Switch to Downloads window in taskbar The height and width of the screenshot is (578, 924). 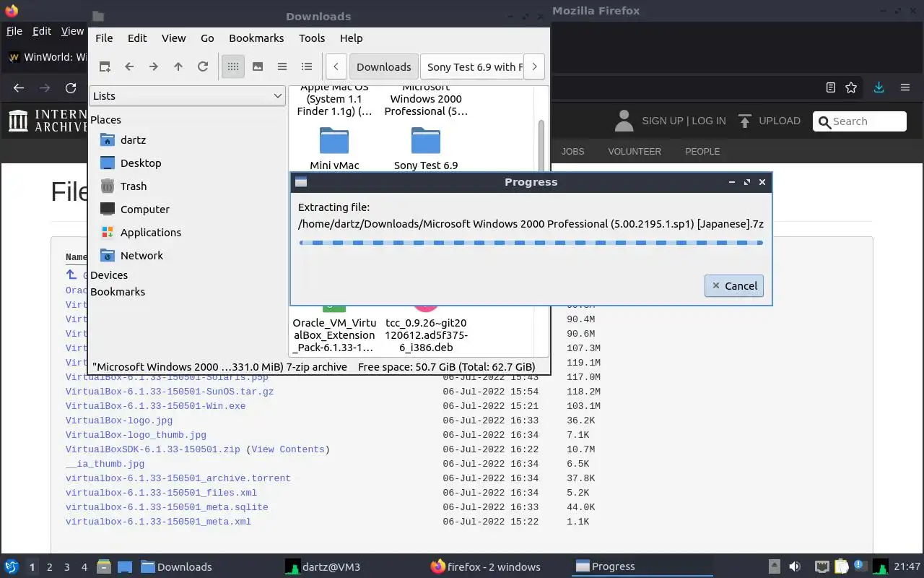pyautogui.click(x=177, y=566)
